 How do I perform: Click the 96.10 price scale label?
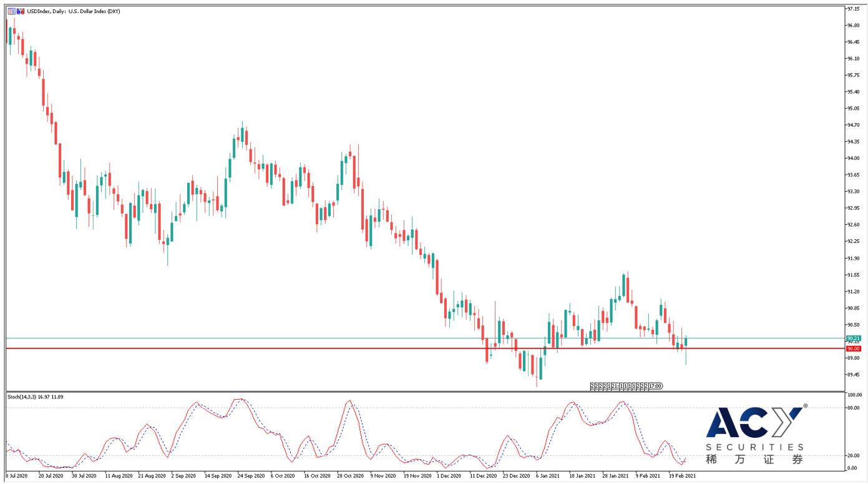click(855, 59)
